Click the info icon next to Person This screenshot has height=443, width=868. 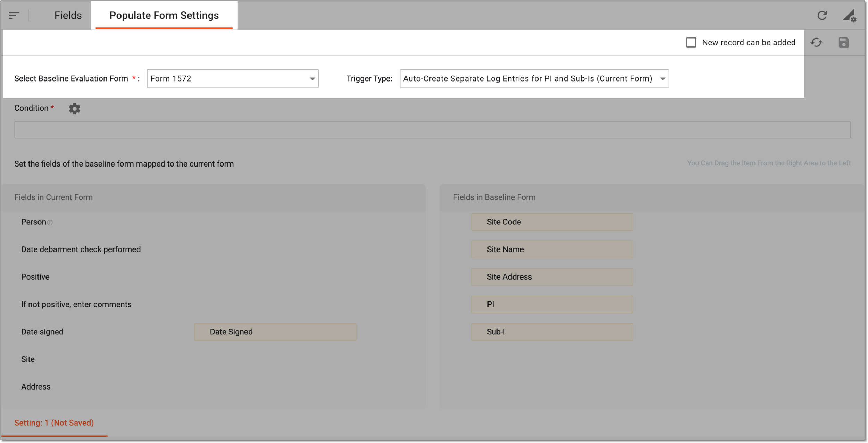click(50, 223)
